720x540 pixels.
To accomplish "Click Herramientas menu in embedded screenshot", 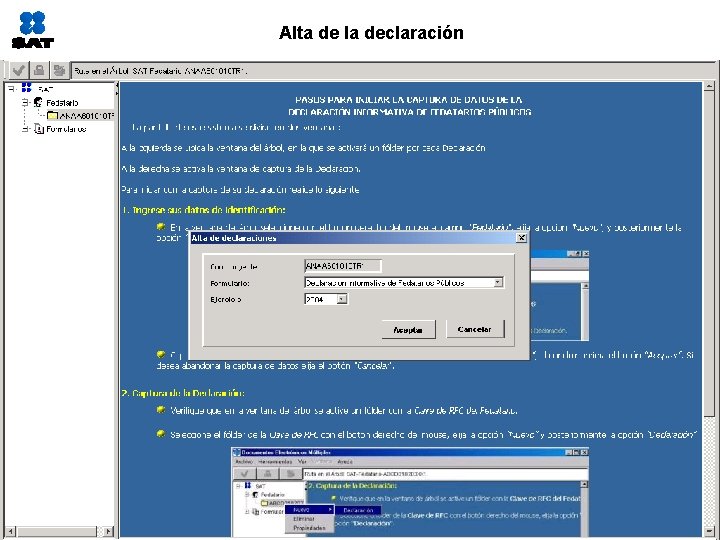I will click(276, 461).
